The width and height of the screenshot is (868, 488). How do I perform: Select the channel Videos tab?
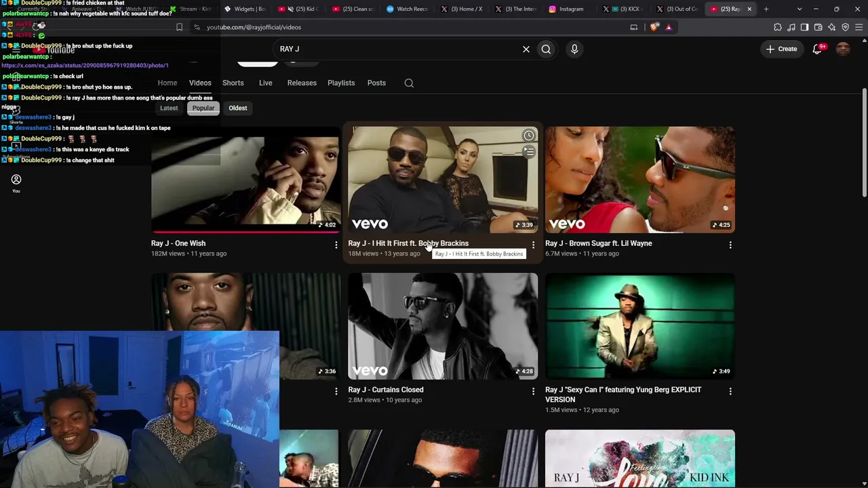(200, 83)
